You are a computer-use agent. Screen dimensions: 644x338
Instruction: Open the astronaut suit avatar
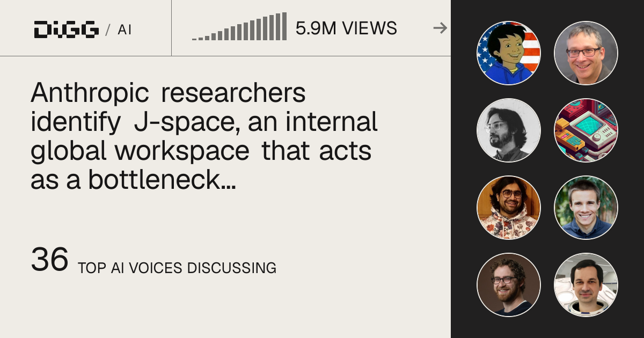586,285
